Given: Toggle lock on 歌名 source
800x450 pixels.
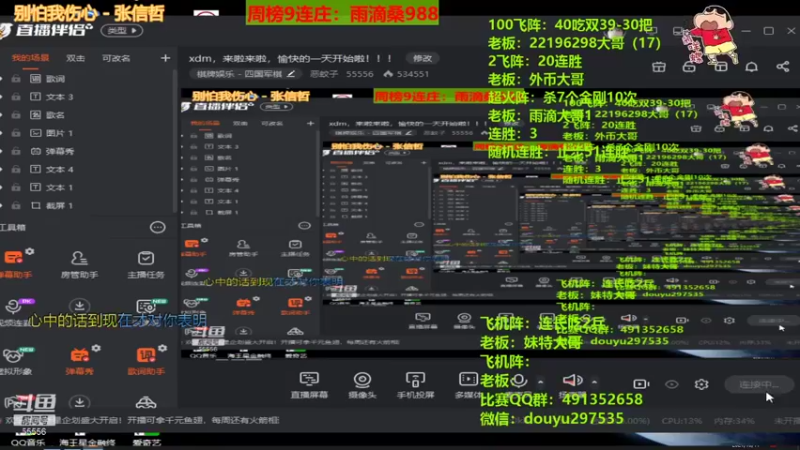Looking at the screenshot, I should click(16, 115).
